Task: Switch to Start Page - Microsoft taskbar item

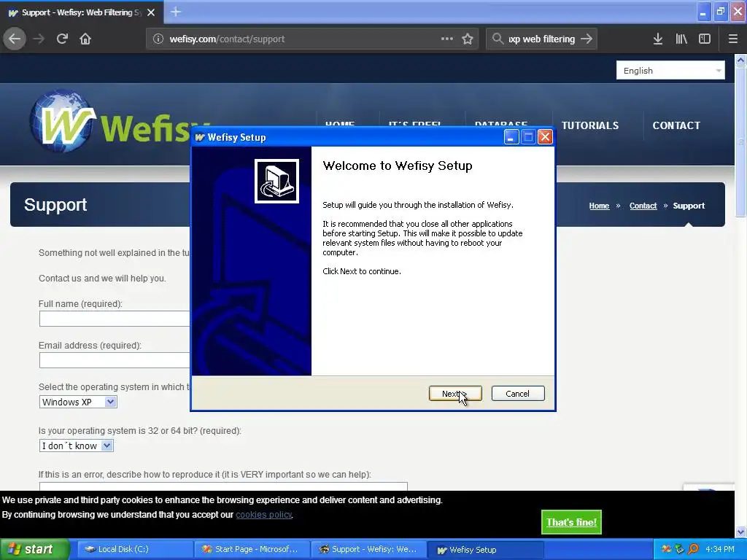Action: (252, 549)
